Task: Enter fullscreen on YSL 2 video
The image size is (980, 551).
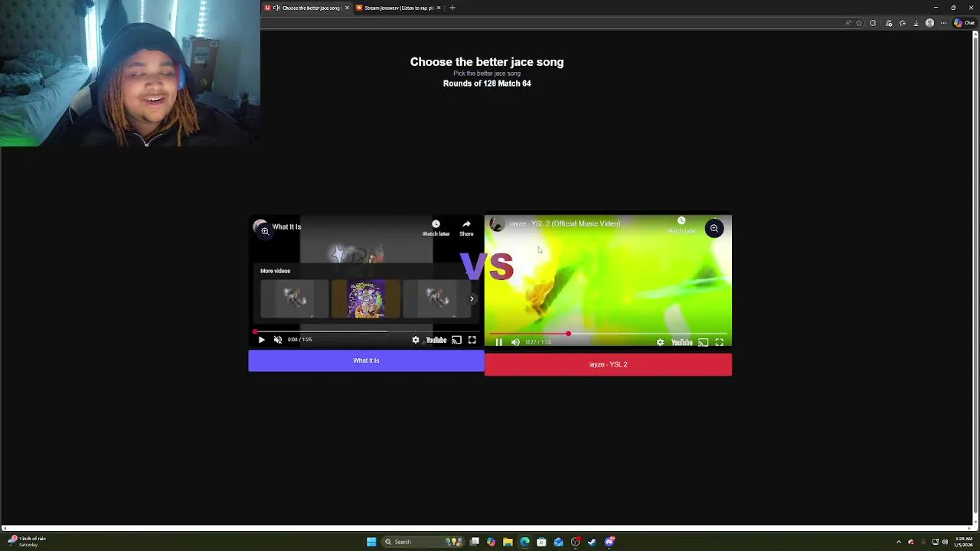Action: pyautogui.click(x=719, y=342)
